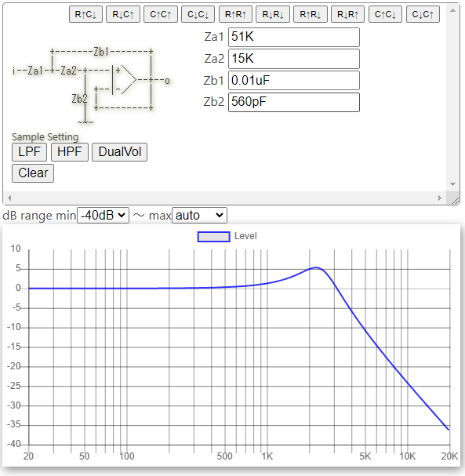Open the dB range min dropdown
The image size is (465, 476).
(x=104, y=215)
